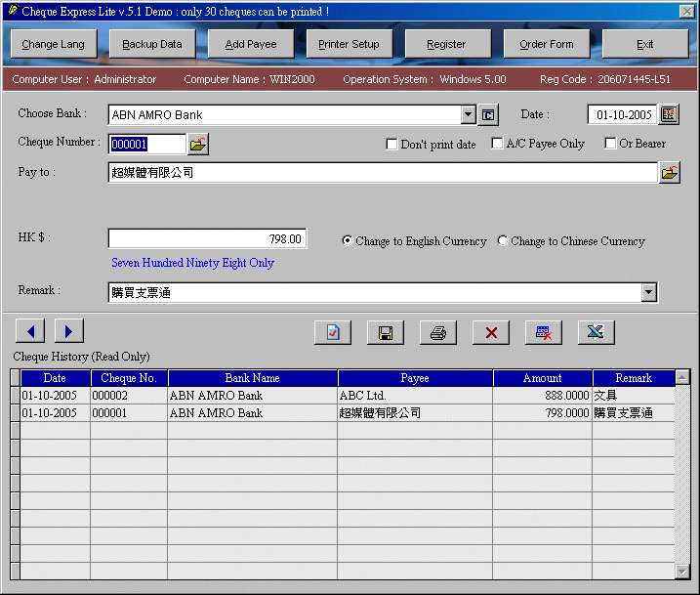
Task: Click the Backup Data button
Action: point(152,44)
